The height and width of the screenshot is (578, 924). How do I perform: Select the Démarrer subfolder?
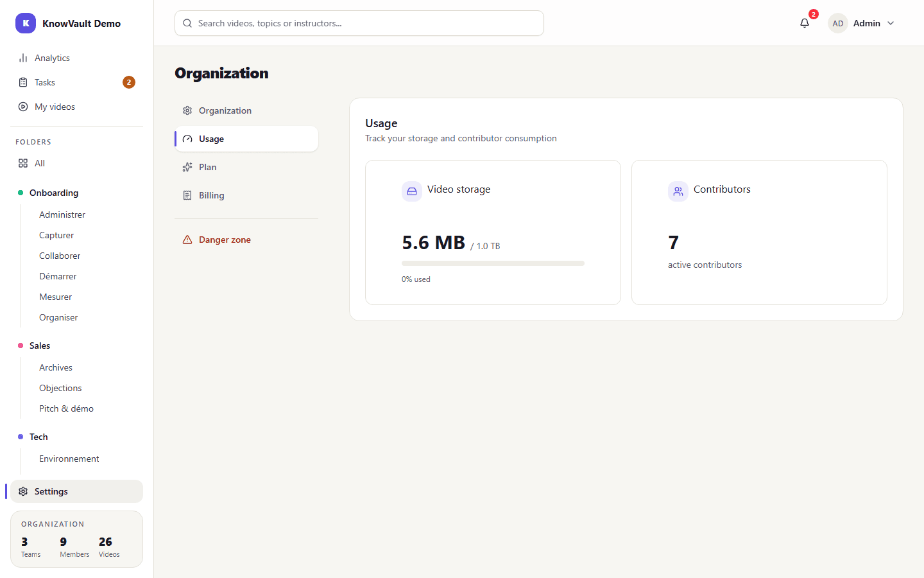pyautogui.click(x=58, y=276)
